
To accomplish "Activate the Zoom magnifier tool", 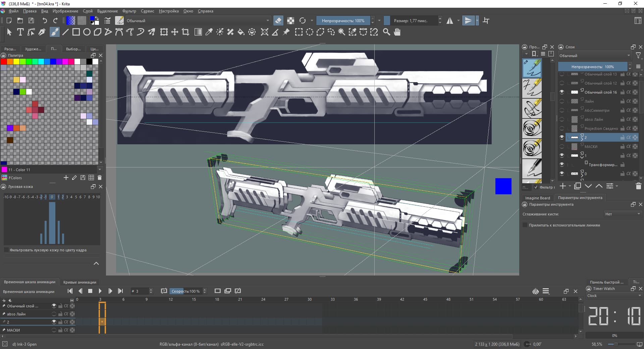I will tap(386, 32).
